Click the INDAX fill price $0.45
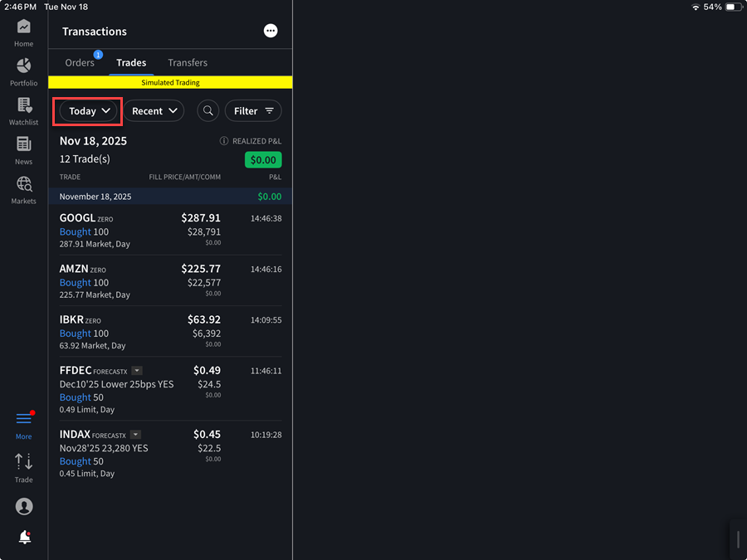The image size is (747, 560). [207, 434]
